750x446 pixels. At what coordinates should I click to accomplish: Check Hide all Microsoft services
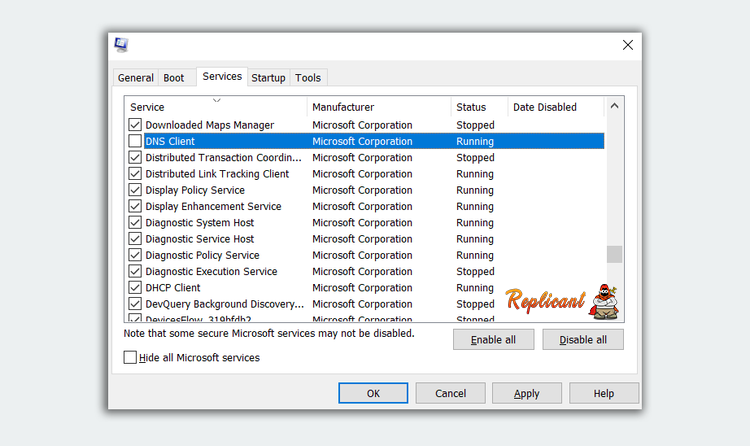(130, 357)
